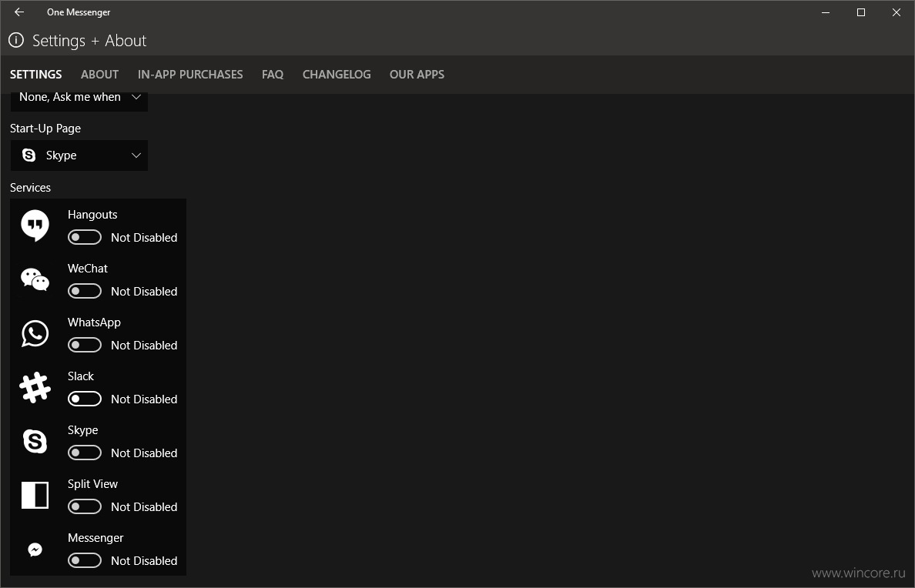Click the Hangouts speech-bubble icon
This screenshot has width=915, height=588.
(35, 226)
